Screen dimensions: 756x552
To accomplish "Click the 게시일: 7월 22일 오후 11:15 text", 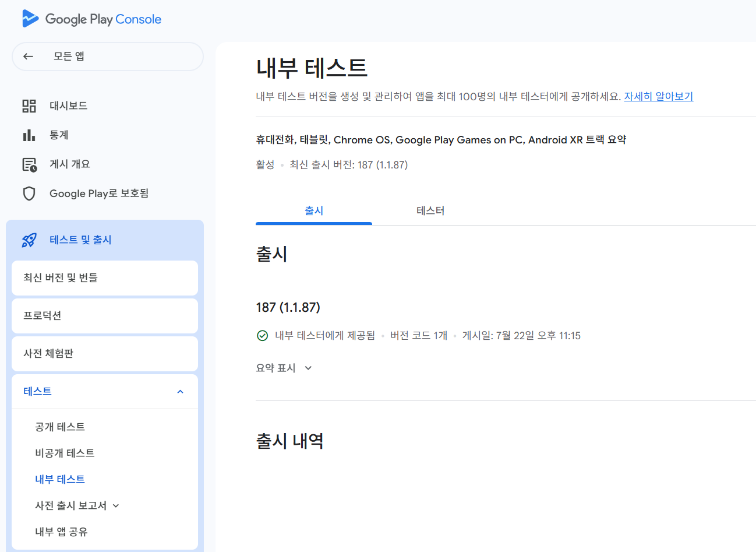I will click(521, 336).
